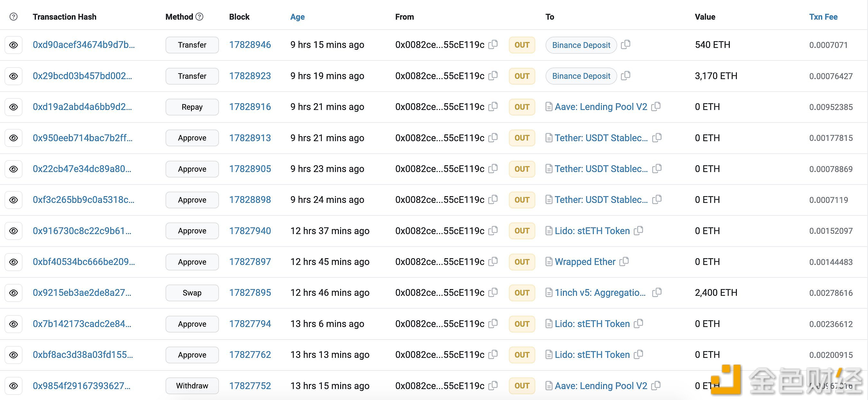
Task: Copy Lido stETH address in block 17827940 row
Action: (638, 231)
